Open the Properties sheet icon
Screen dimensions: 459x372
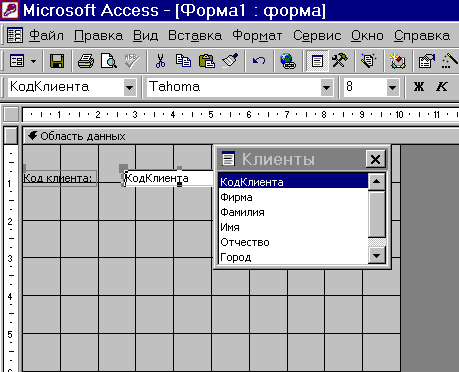(427, 61)
